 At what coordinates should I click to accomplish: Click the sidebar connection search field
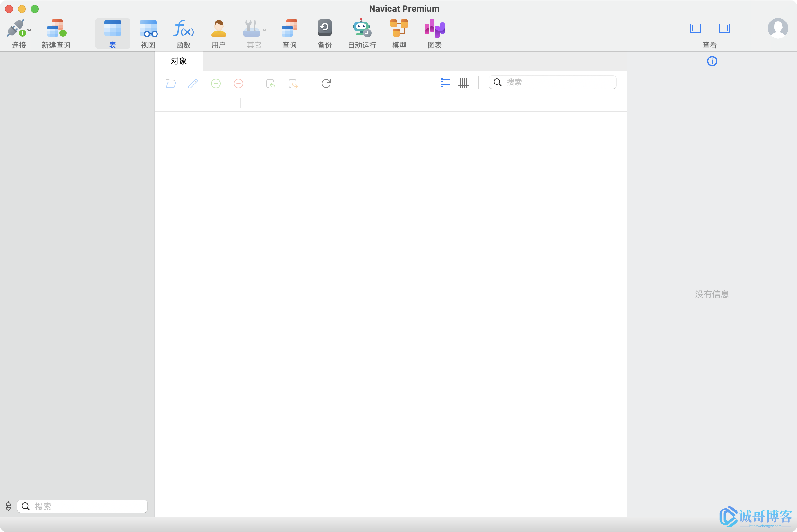(x=82, y=507)
